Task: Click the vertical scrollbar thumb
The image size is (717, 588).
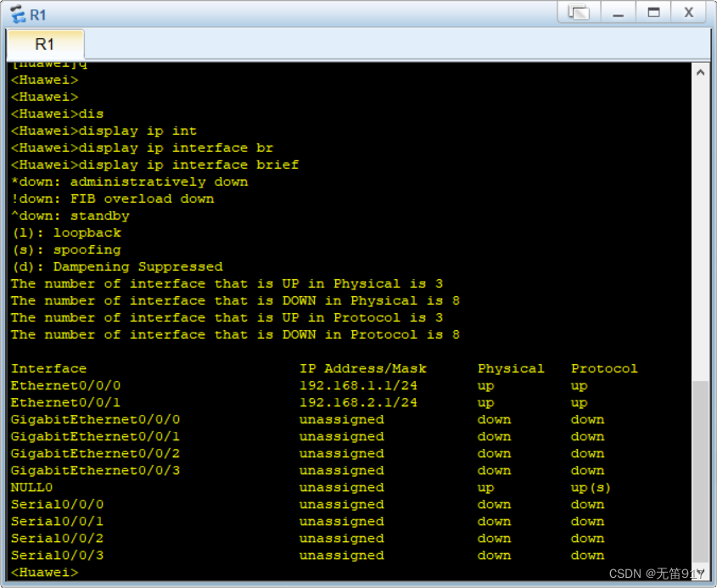Action: pos(700,472)
